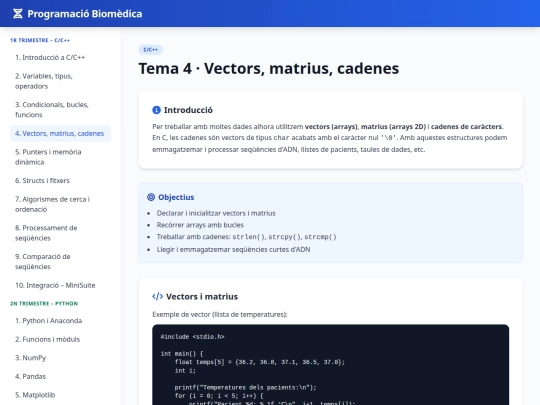
Task: Open Python topic 1. Python i Anaconda
Action: tap(61, 321)
